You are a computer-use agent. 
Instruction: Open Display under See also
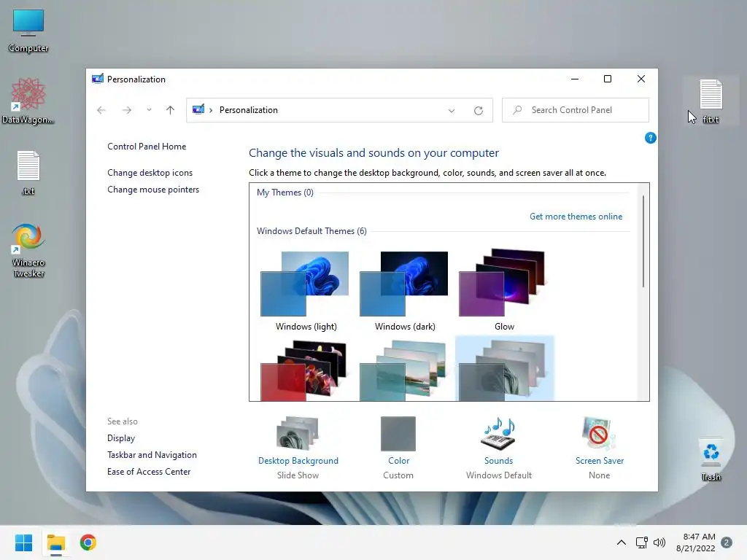coord(121,438)
